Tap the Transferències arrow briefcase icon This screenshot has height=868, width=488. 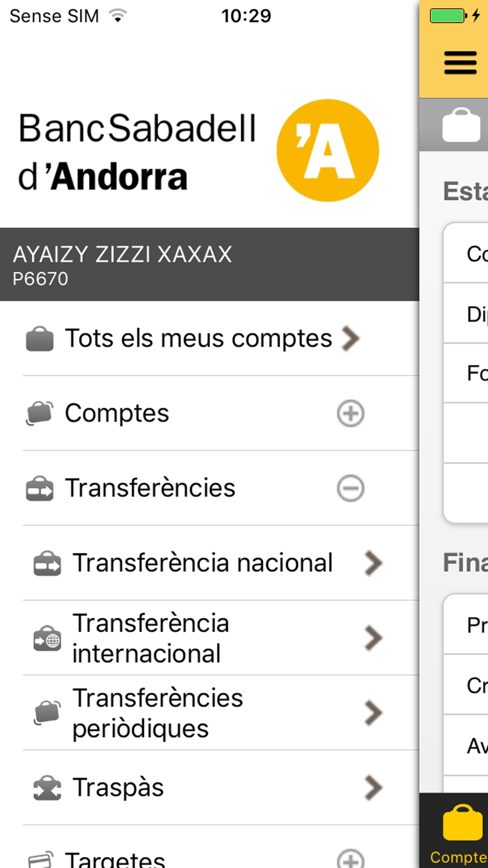(x=40, y=488)
